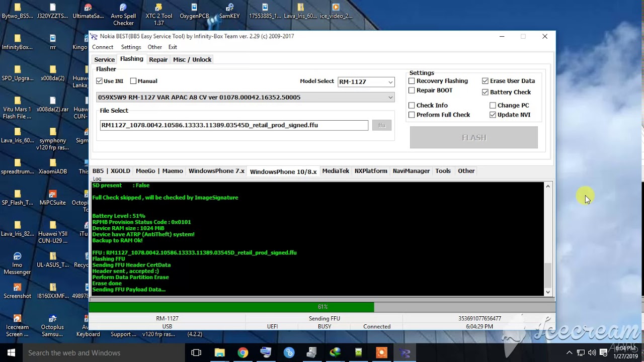Select the NXPlatform tab
Screen dimensions: 644x362
(x=371, y=171)
